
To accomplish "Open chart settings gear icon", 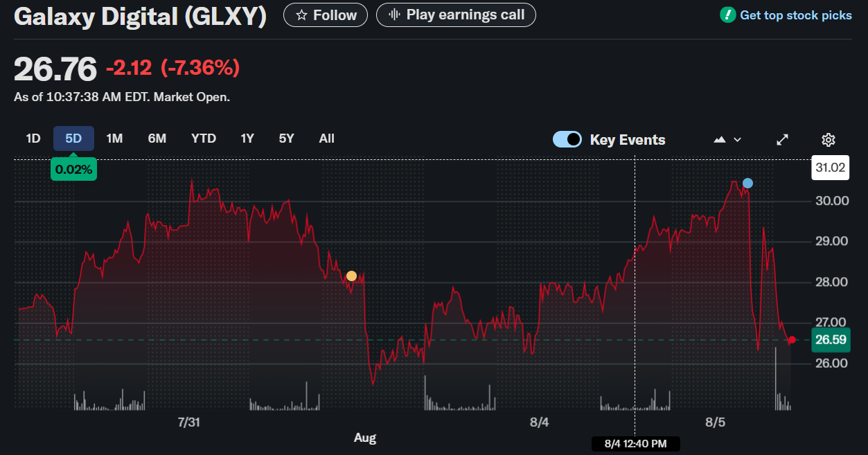I will point(828,140).
